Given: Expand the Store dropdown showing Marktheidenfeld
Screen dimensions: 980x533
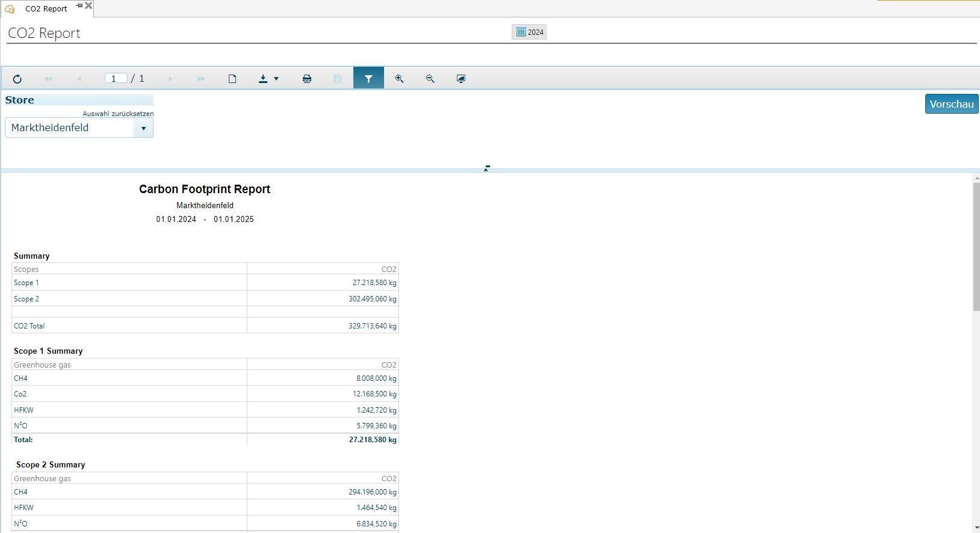Looking at the screenshot, I should [x=143, y=128].
